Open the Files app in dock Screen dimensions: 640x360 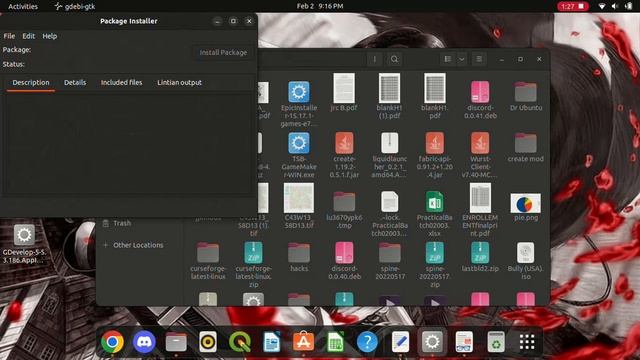point(176,342)
